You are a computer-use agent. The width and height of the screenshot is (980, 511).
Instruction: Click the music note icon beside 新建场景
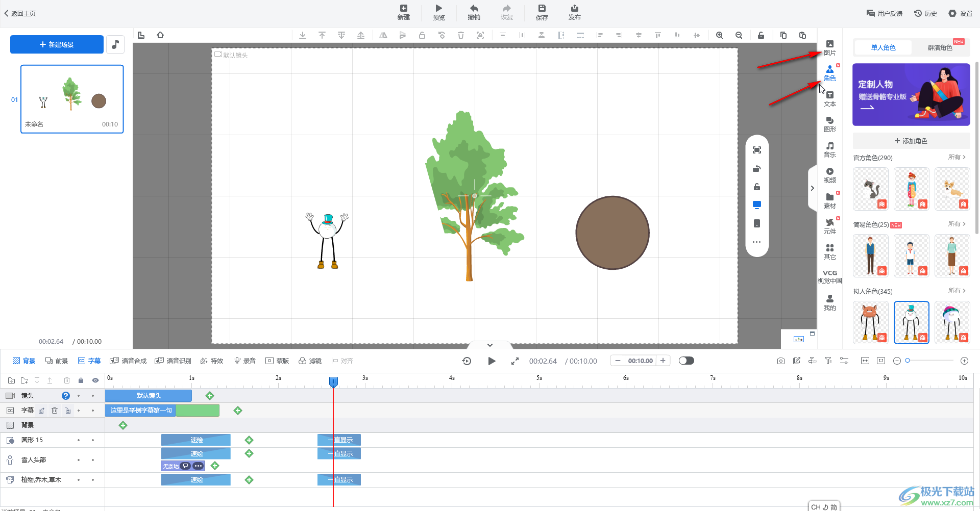(x=115, y=44)
